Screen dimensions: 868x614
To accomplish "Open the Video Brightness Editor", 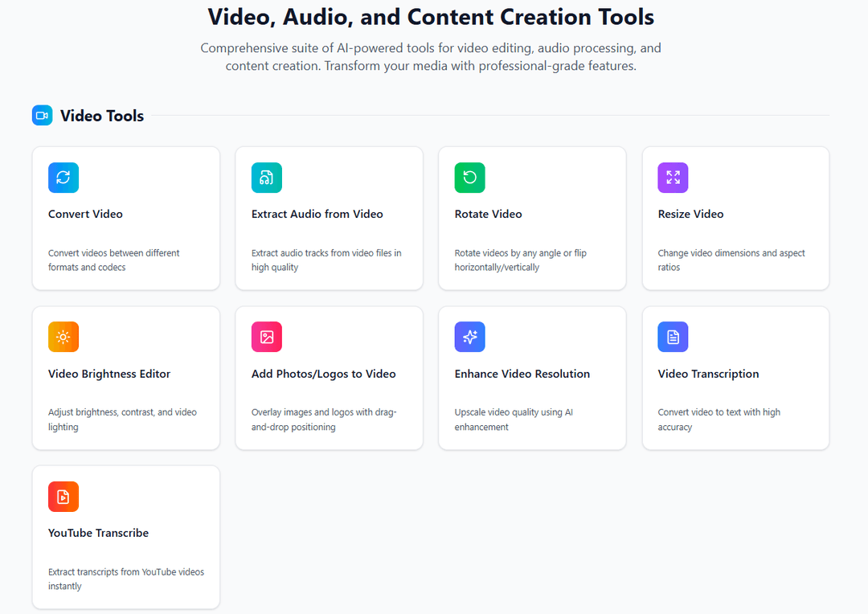I will (x=125, y=378).
